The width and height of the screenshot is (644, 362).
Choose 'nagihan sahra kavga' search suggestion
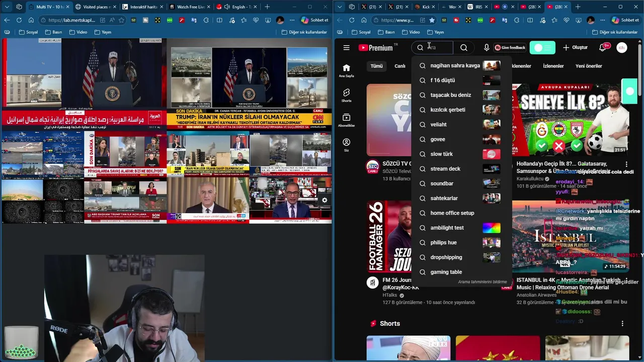(461, 65)
